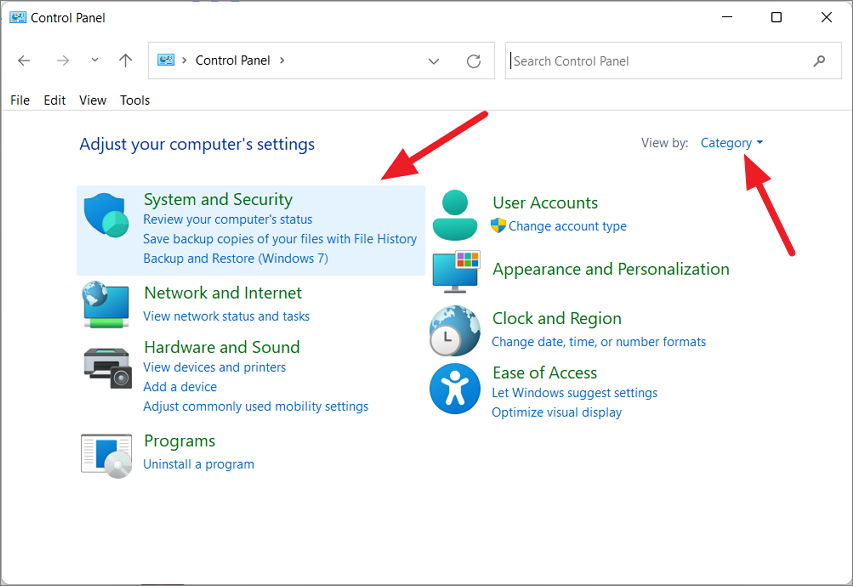Open Clock and Region globe icon

point(455,330)
